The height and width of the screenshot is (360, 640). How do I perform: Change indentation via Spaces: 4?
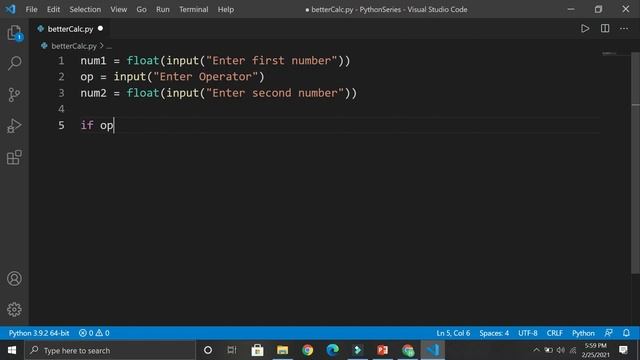pyautogui.click(x=494, y=333)
